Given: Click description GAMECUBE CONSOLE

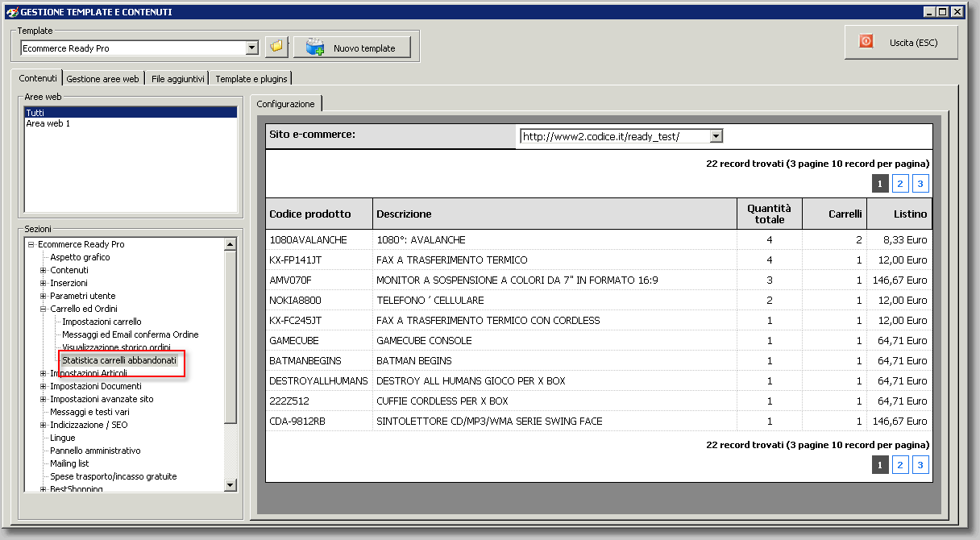Looking at the screenshot, I should click(x=424, y=340).
